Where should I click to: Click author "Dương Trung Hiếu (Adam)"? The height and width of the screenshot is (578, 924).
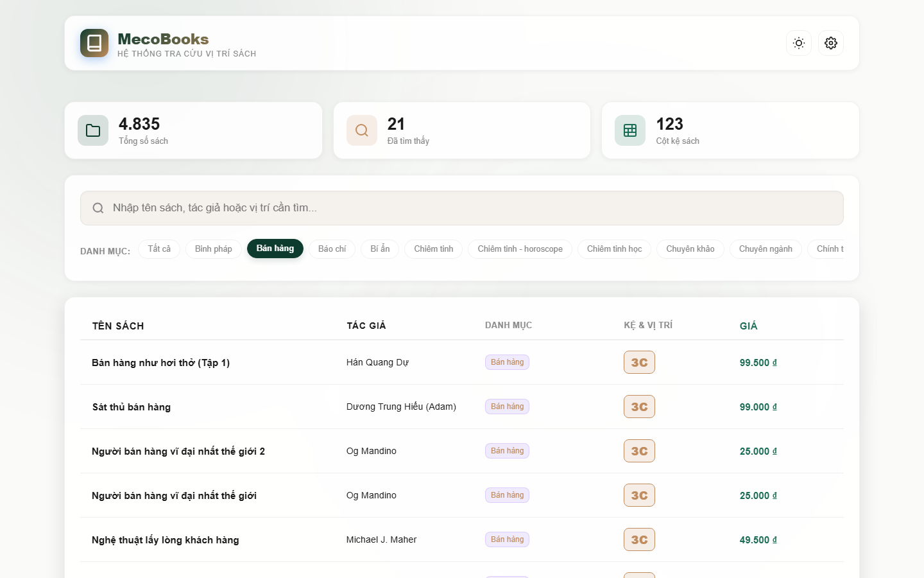401,407
